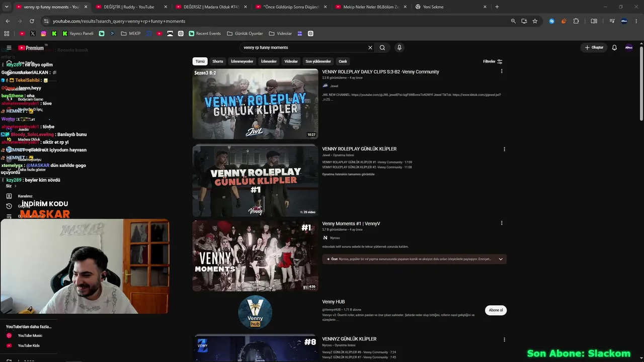Select the Shorts filter chip
The height and width of the screenshot is (362, 644).
click(x=218, y=61)
